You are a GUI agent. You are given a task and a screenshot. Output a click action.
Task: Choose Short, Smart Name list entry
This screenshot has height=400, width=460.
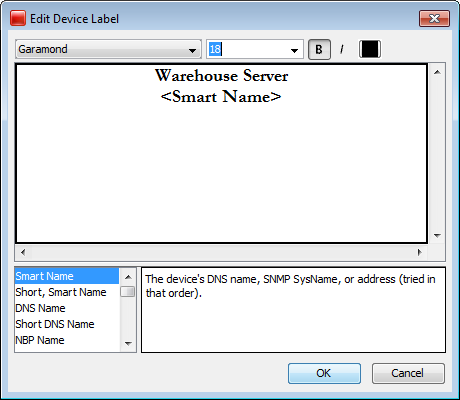tap(67, 292)
